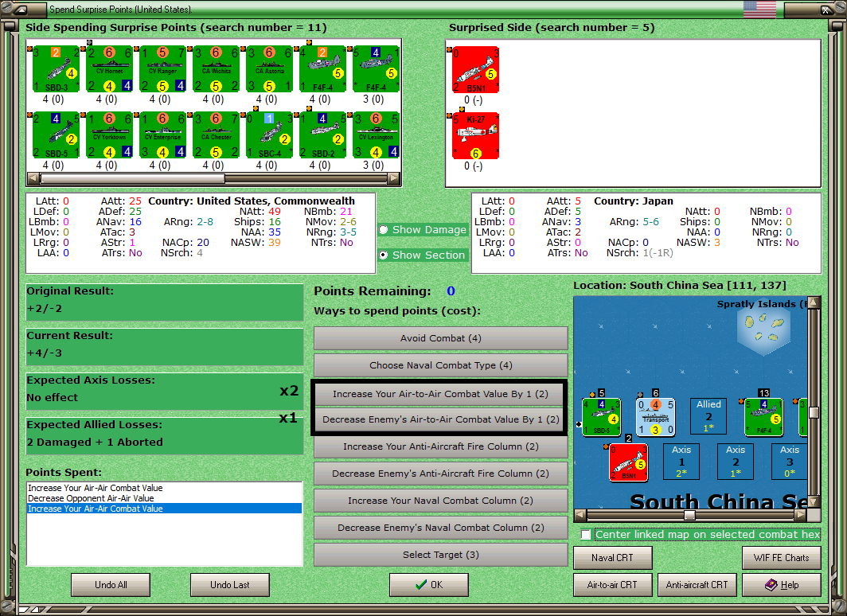Screen dimensions: 847x616
Task: Click the Transport ship counter on map
Action: pos(655,417)
